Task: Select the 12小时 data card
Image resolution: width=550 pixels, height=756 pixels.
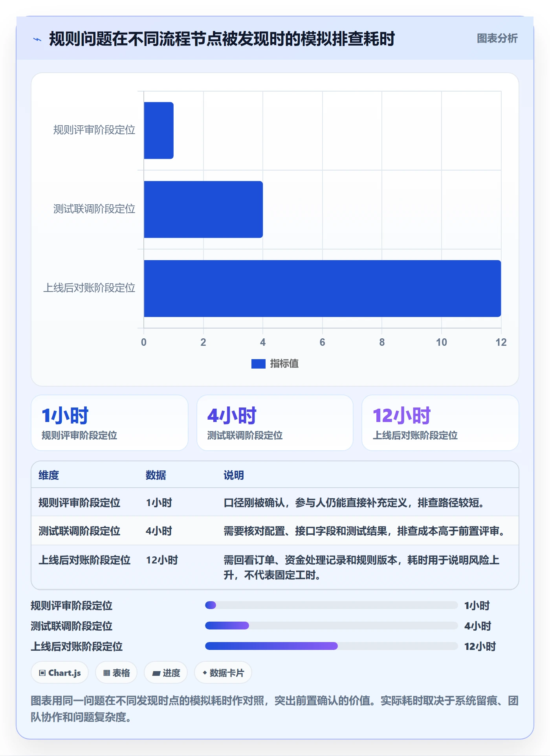Action: 440,423
